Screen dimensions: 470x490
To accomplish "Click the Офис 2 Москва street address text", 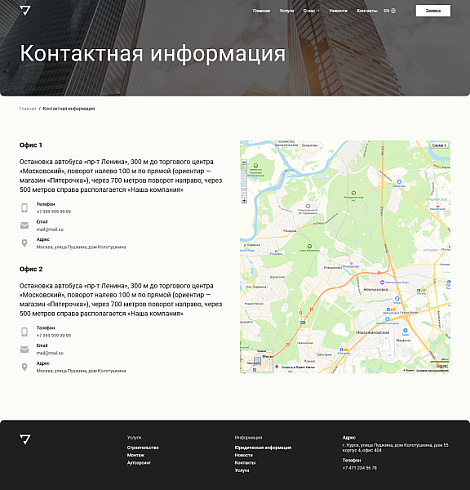I will pyautogui.click(x=81, y=371).
